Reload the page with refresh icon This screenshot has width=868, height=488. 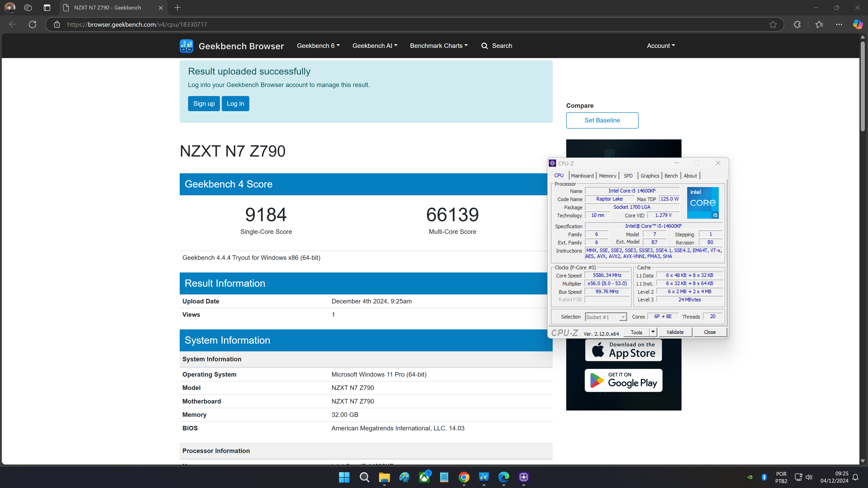click(x=33, y=24)
